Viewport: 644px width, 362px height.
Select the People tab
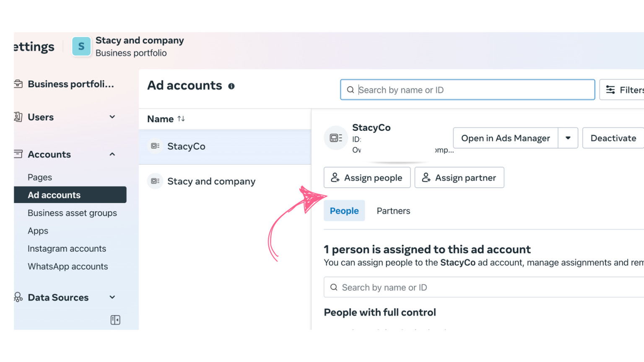(x=344, y=211)
